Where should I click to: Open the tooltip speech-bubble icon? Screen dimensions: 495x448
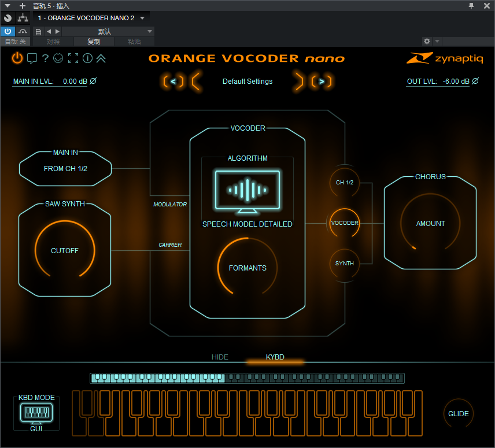click(32, 58)
